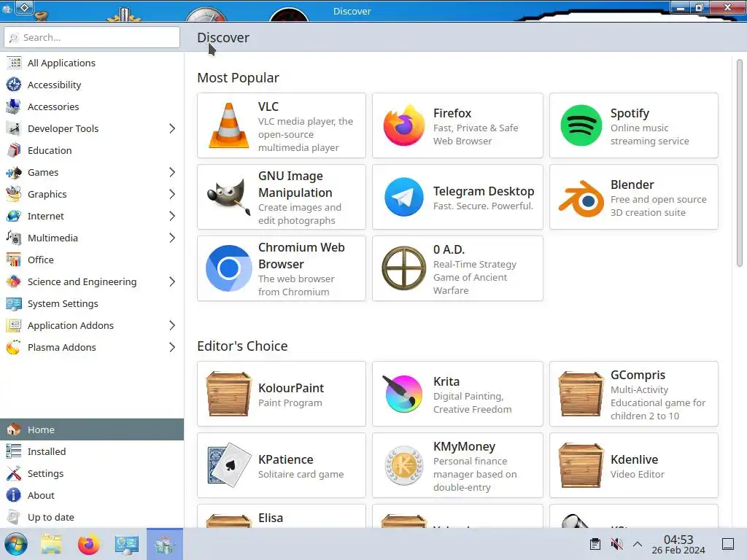
Task: Expand the Internet category arrow
Action: click(x=172, y=216)
